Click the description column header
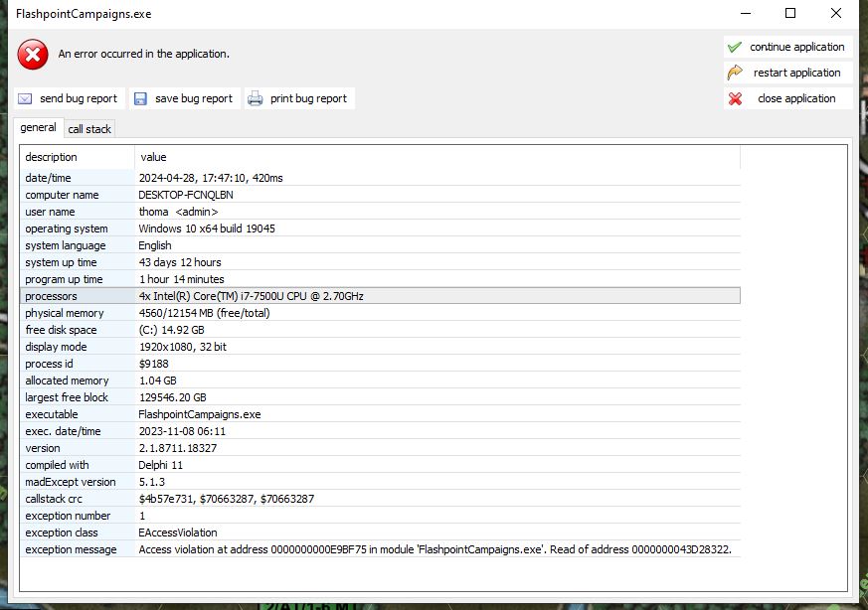The height and width of the screenshot is (610, 868). [x=77, y=157]
